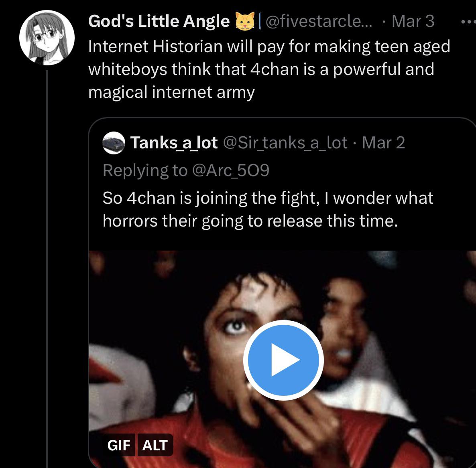Screen dimensions: 476x468
Task: Open the Replying to @Arc_5O9 line
Action: [x=186, y=170]
